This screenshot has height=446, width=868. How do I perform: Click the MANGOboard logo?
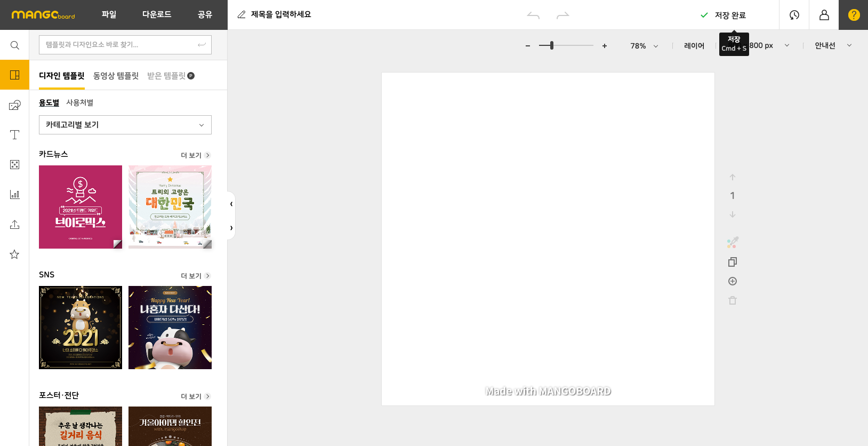click(x=43, y=15)
